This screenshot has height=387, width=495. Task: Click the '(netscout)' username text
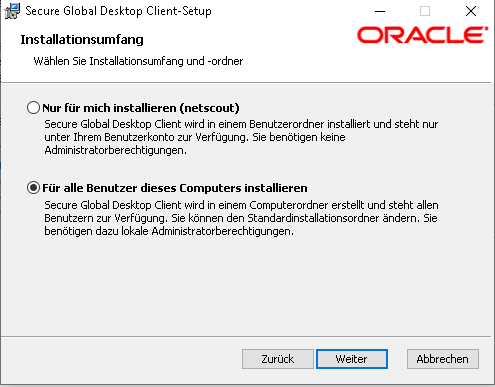coord(209,108)
